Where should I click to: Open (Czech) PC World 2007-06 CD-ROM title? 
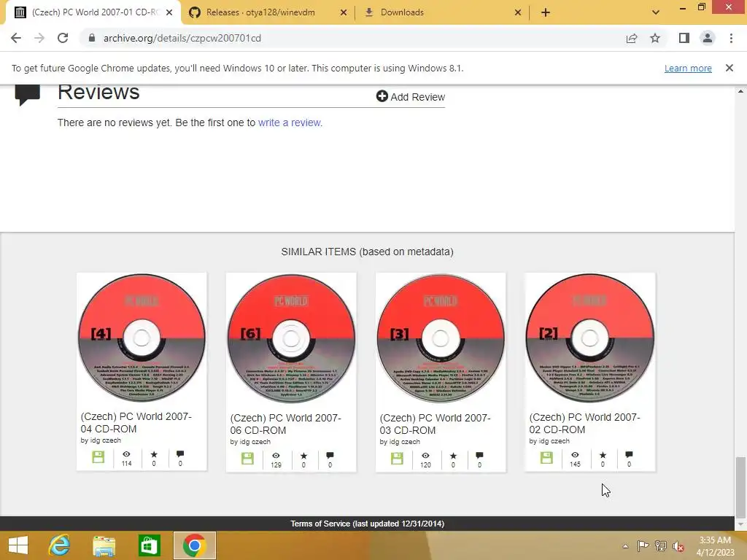point(285,424)
